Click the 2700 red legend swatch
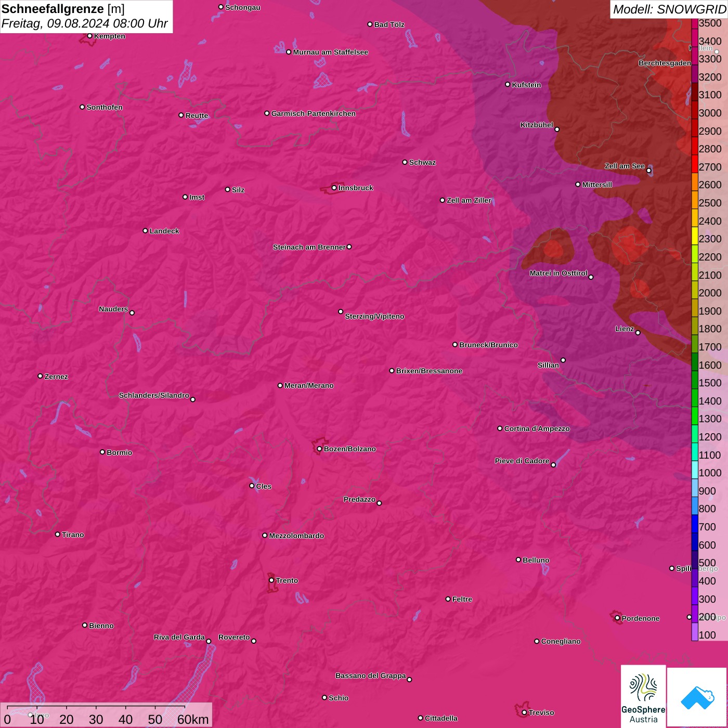This screenshot has height=728, width=728. (x=695, y=164)
